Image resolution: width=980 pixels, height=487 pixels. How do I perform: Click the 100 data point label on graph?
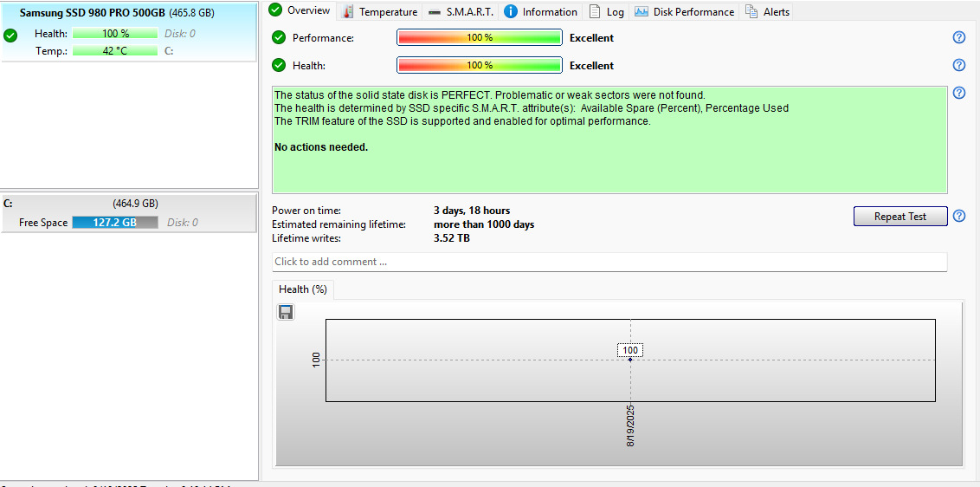click(630, 351)
